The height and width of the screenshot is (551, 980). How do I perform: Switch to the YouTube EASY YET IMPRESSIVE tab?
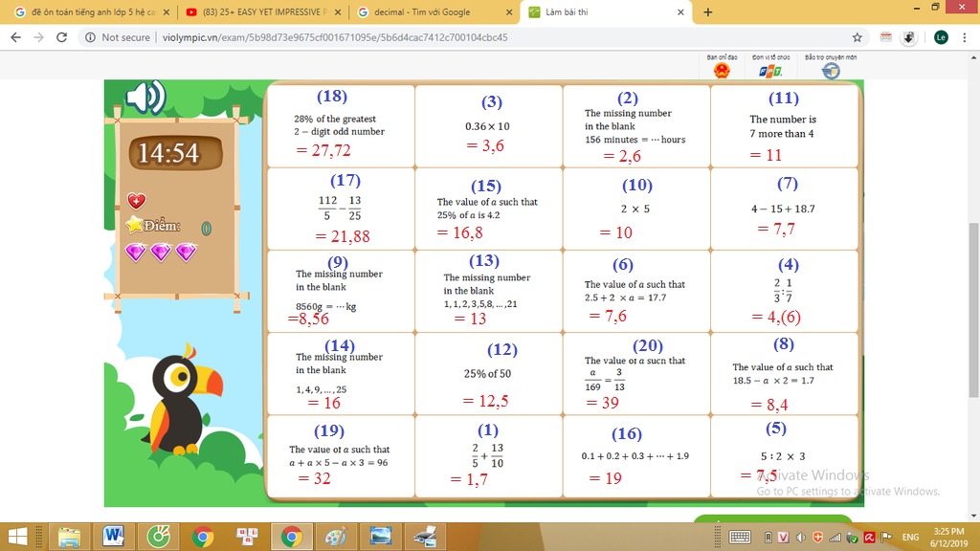(264, 11)
